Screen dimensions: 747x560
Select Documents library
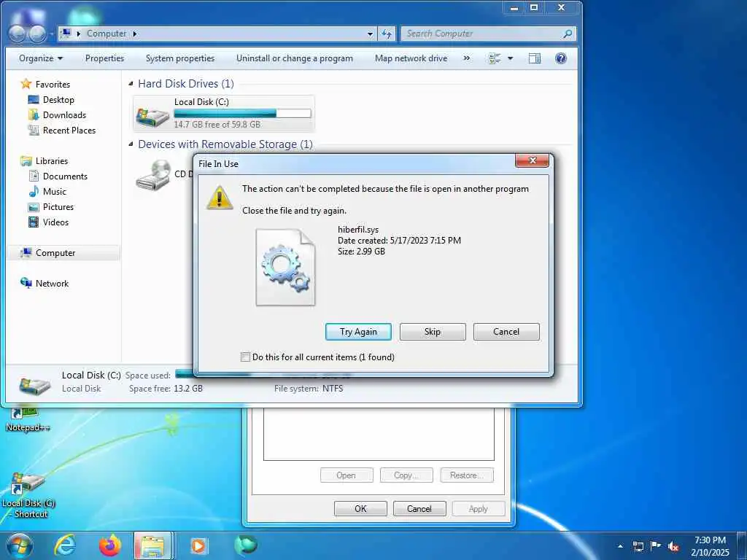pos(65,176)
